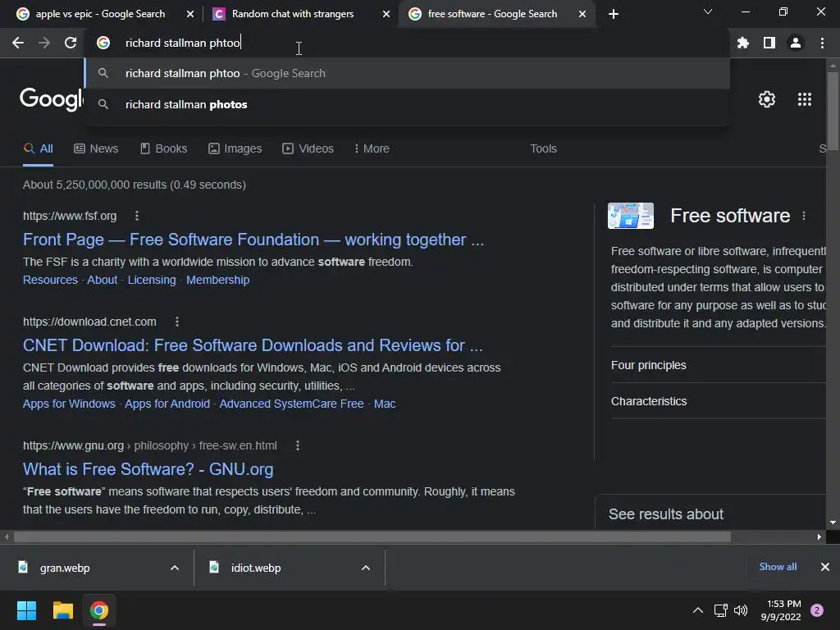Expand idiot.webp download options chevron

[x=366, y=568]
